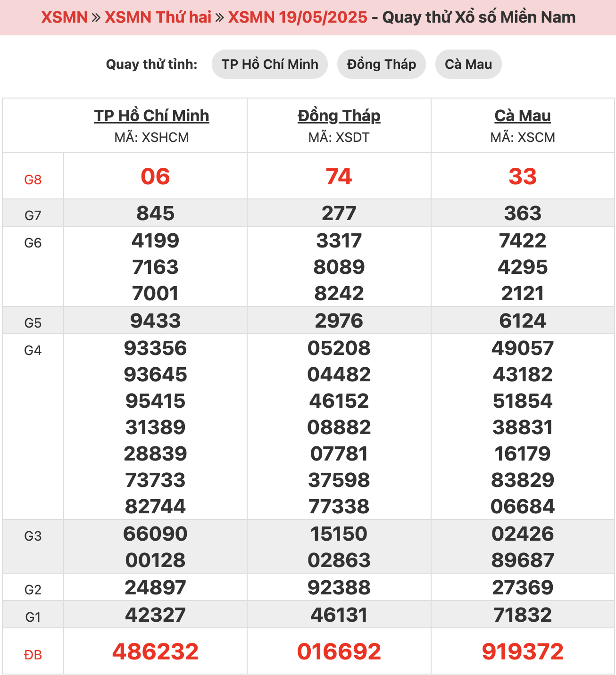616x675 pixels.
Task: Open the Đồng Tháp column header link
Action: (339, 115)
